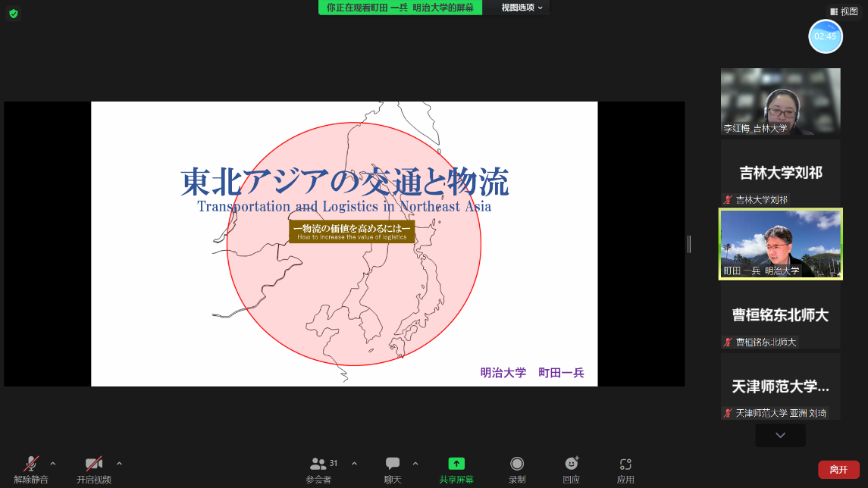Expand video options arrow beside camera
The image size is (868, 488).
(x=119, y=463)
